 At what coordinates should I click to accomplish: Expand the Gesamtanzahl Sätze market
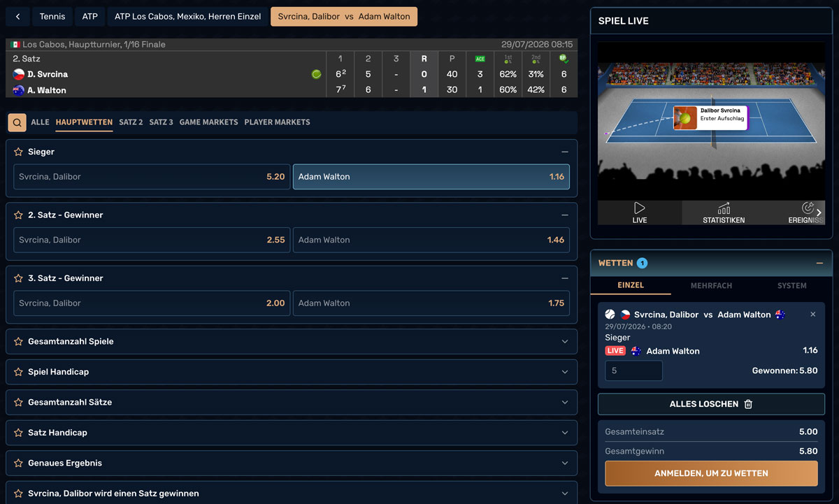point(564,403)
